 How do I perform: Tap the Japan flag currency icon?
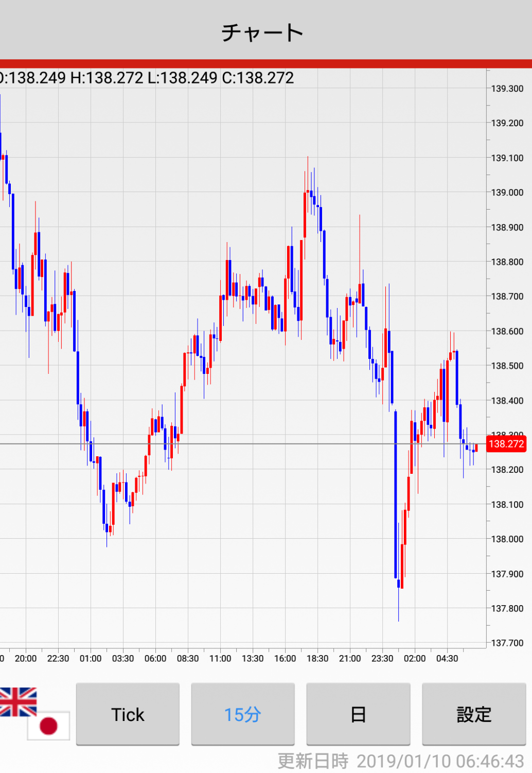click(48, 726)
